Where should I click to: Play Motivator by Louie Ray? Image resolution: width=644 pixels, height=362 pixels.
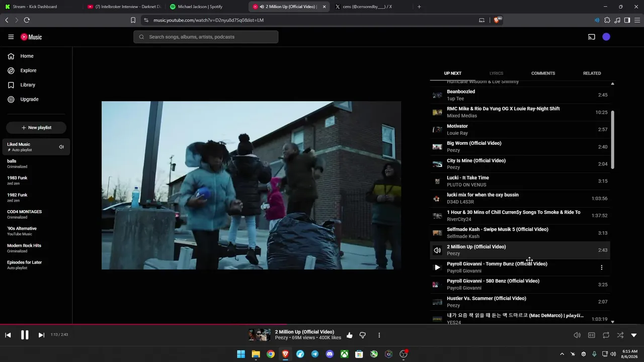pos(520,130)
